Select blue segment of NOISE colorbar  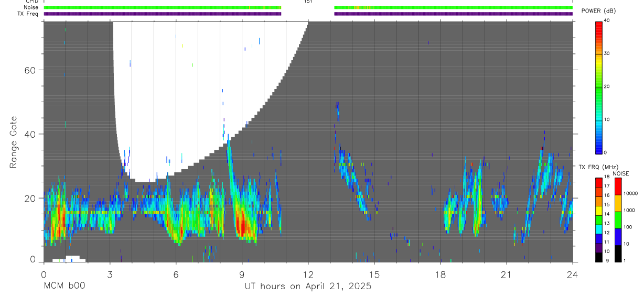click(x=618, y=236)
